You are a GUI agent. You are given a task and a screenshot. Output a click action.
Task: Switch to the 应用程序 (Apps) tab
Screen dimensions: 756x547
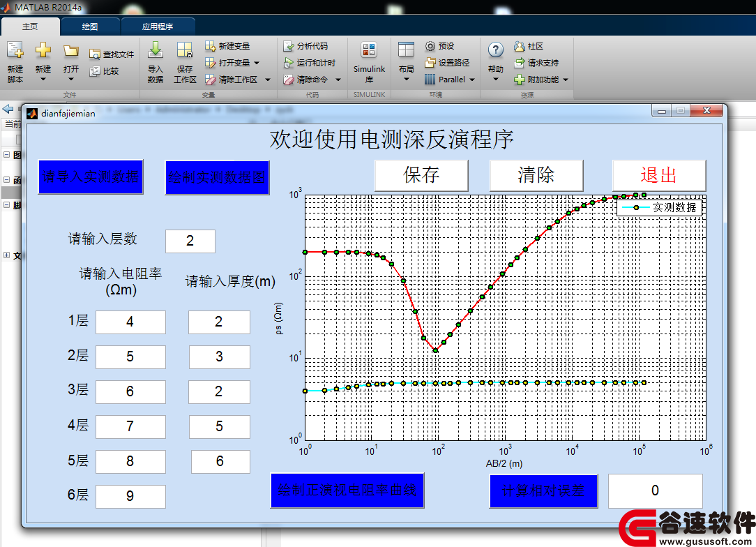click(x=158, y=27)
